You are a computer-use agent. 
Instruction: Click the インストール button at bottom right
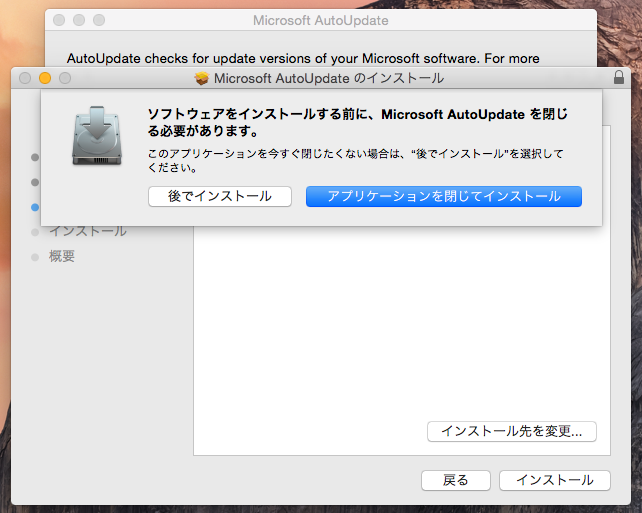(555, 480)
